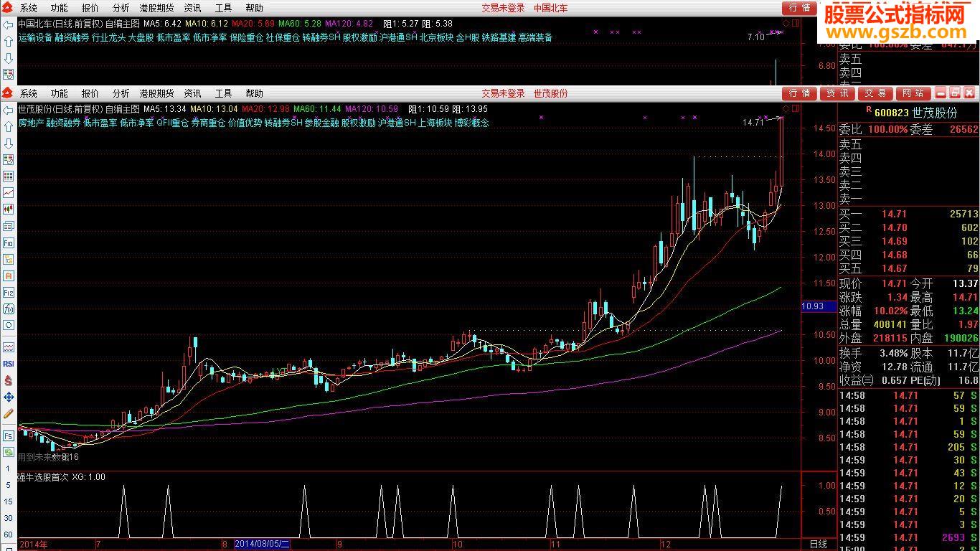Click back arrow icon in front window sidebar

click(8, 110)
